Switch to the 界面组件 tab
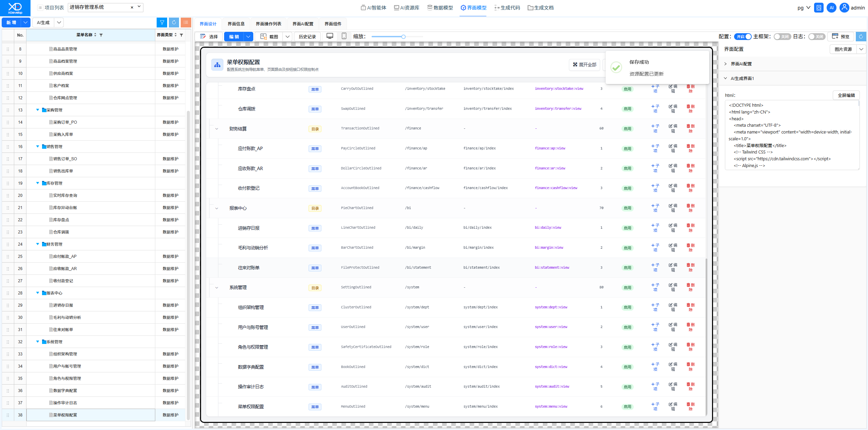 333,24
